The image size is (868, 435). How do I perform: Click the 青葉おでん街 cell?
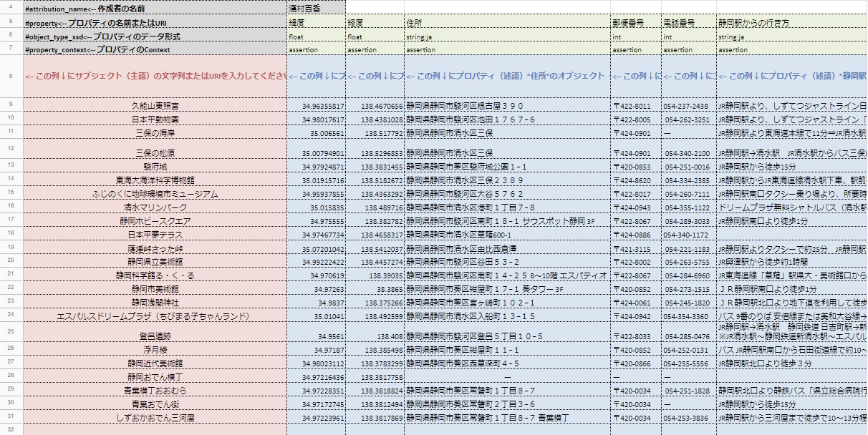click(155, 404)
